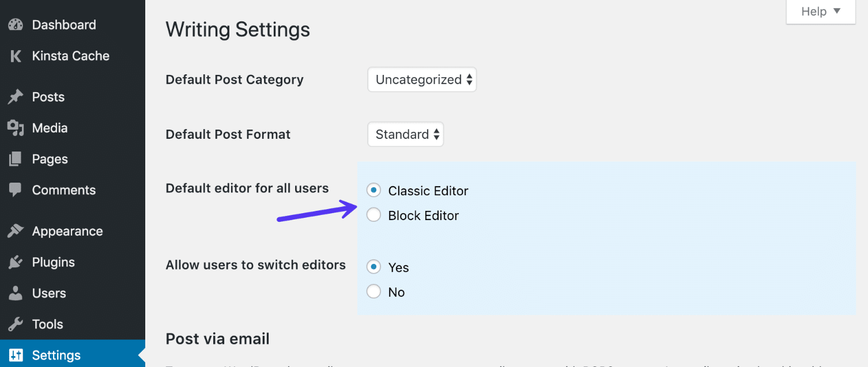Image resolution: width=868 pixels, height=367 pixels.
Task: Navigate to the Comments menu entry
Action: pos(63,190)
